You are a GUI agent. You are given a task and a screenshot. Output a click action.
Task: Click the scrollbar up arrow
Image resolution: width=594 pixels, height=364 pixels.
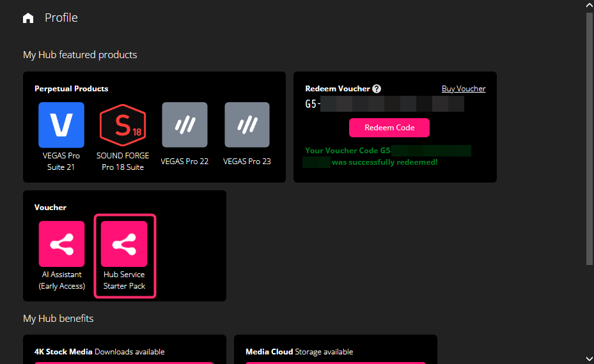click(x=589, y=5)
